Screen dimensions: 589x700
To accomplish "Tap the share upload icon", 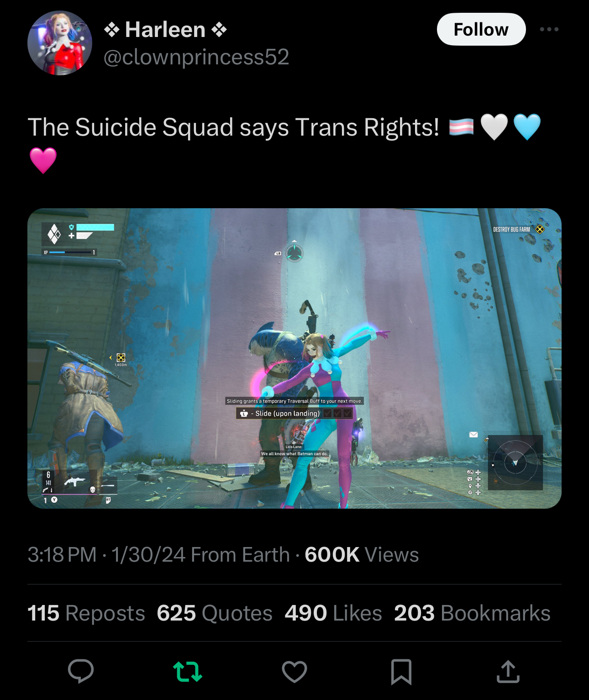I will pyautogui.click(x=508, y=671).
